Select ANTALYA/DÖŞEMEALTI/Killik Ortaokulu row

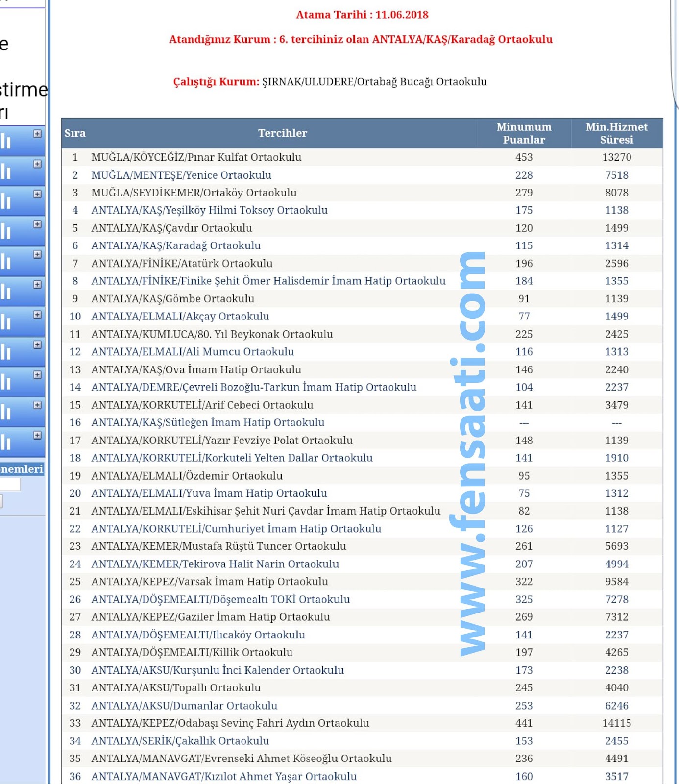[x=362, y=653]
